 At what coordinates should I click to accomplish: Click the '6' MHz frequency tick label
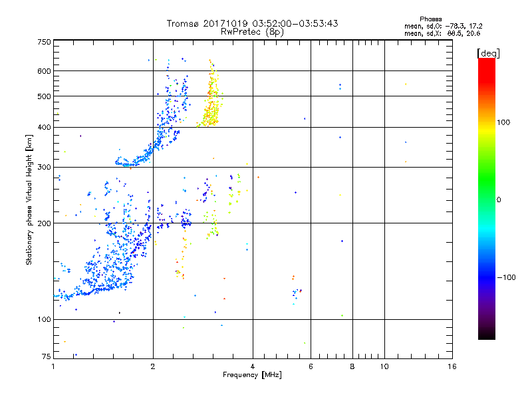(x=311, y=366)
